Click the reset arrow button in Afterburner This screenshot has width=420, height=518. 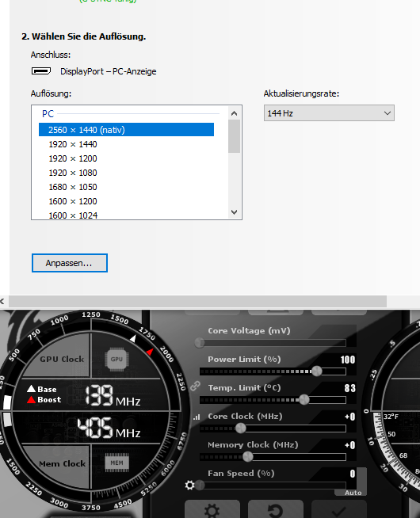pyautogui.click(x=275, y=510)
